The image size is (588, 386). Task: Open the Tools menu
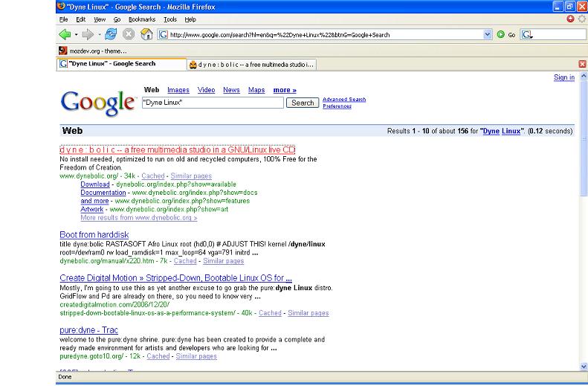[170, 19]
